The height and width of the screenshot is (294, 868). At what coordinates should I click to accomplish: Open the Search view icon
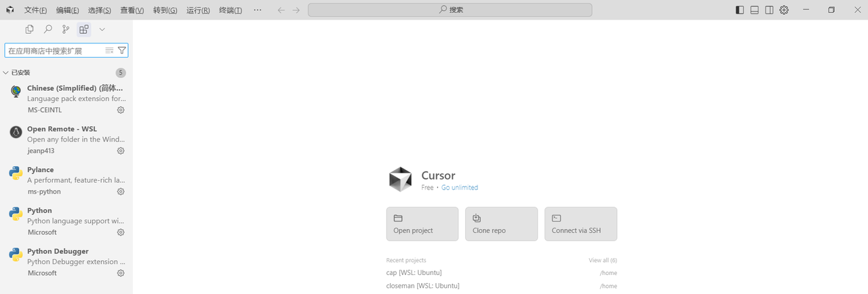[x=47, y=29]
